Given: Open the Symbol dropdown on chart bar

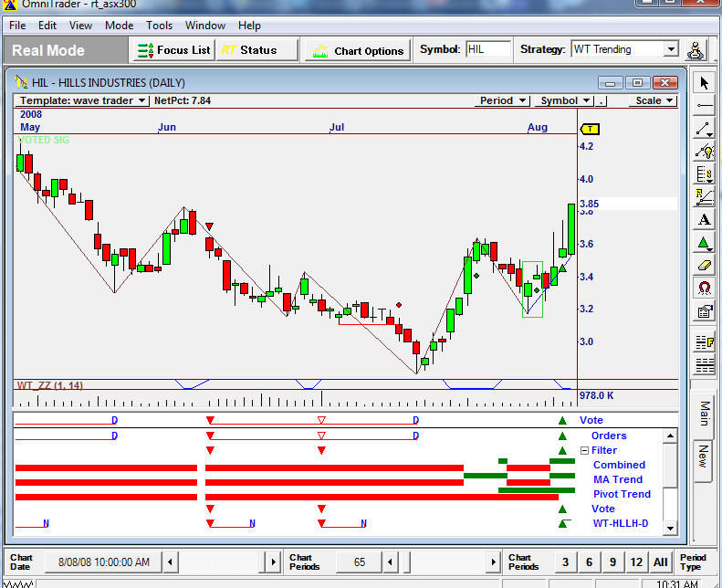Looking at the screenshot, I should pos(564,100).
